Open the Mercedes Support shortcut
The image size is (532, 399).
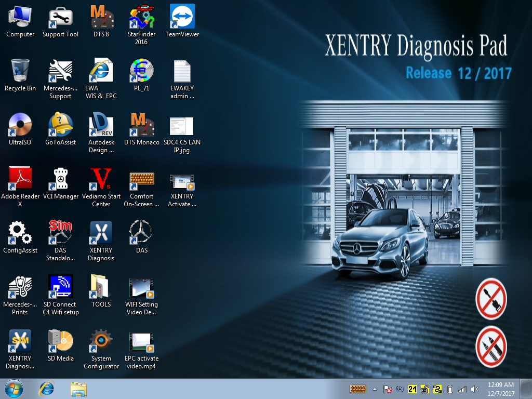tap(60, 79)
